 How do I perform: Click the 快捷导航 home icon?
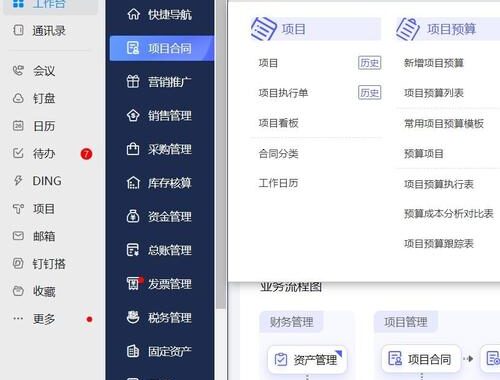pyautogui.click(x=133, y=14)
